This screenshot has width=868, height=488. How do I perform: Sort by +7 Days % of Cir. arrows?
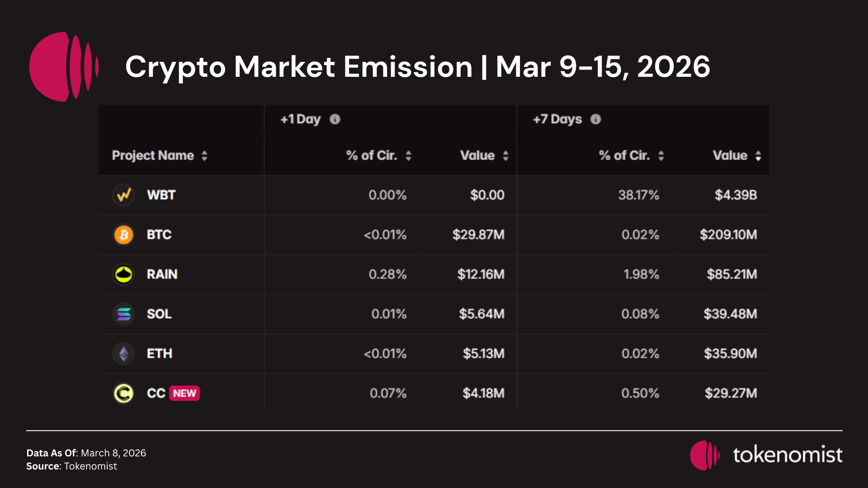pos(661,156)
